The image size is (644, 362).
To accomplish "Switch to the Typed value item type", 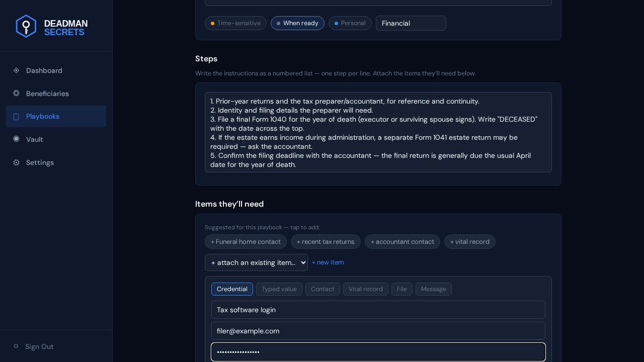I will click(x=279, y=289).
